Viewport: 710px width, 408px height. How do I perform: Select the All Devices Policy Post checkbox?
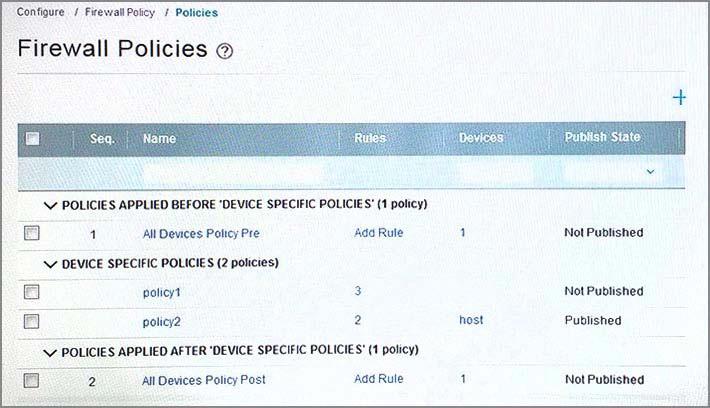click(x=31, y=380)
